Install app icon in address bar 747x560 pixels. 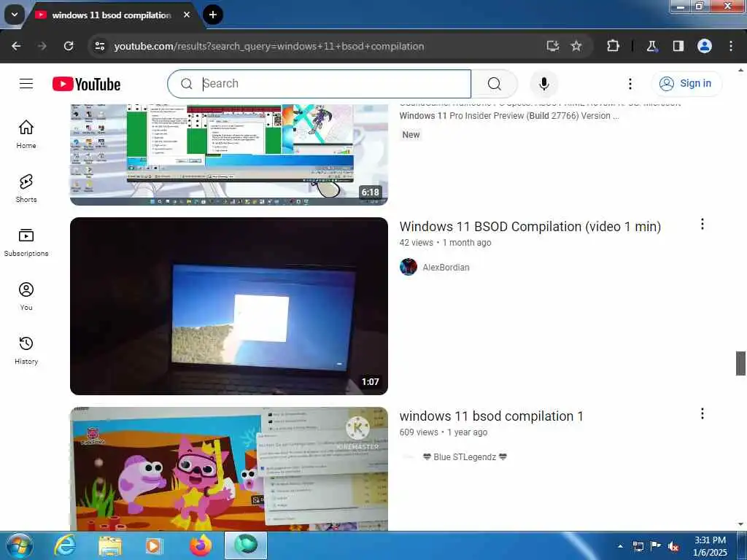[x=553, y=46]
